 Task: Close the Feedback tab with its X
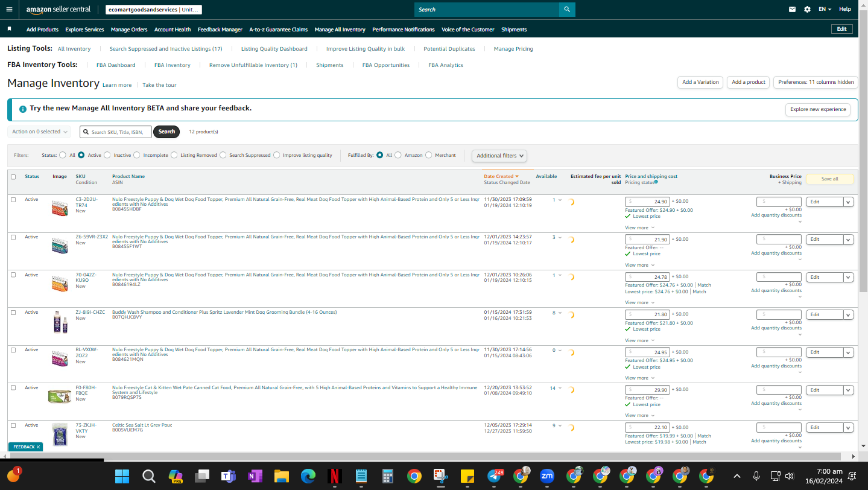(38, 447)
